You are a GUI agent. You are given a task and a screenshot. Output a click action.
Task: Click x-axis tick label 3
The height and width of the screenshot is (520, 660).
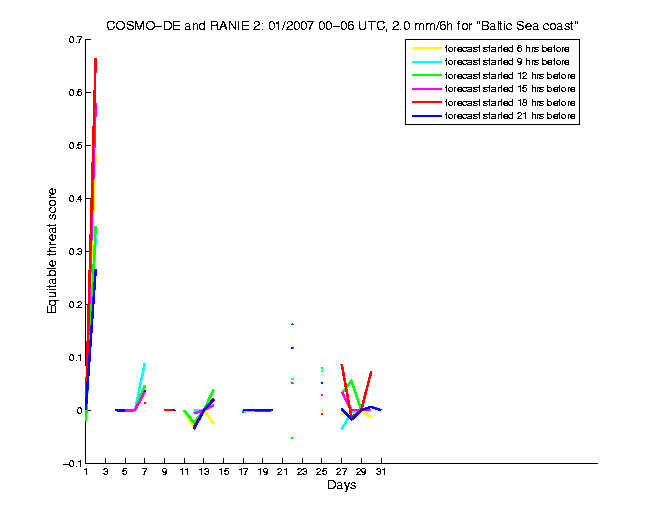[x=105, y=472]
